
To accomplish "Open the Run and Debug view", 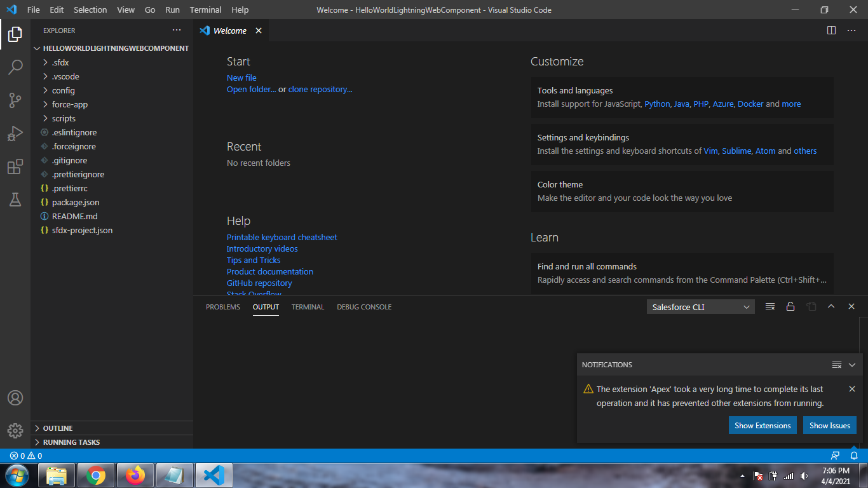I will pyautogui.click(x=15, y=133).
